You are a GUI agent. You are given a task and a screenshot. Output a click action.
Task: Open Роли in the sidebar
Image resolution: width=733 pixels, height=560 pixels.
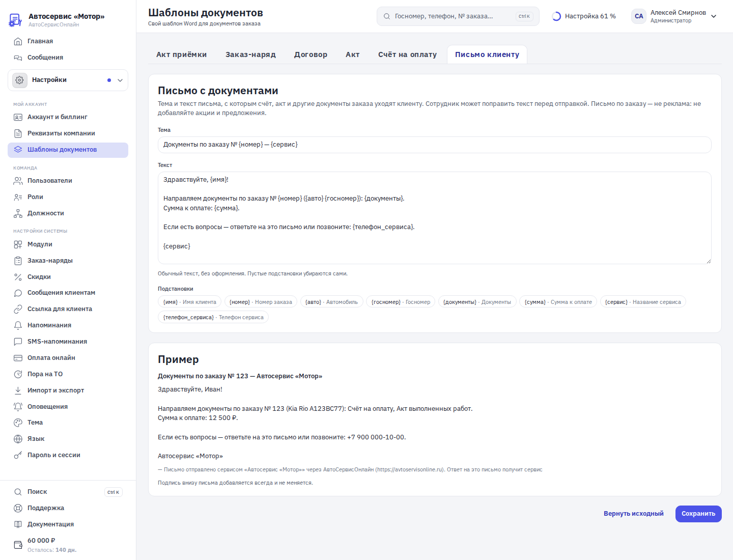68,197
